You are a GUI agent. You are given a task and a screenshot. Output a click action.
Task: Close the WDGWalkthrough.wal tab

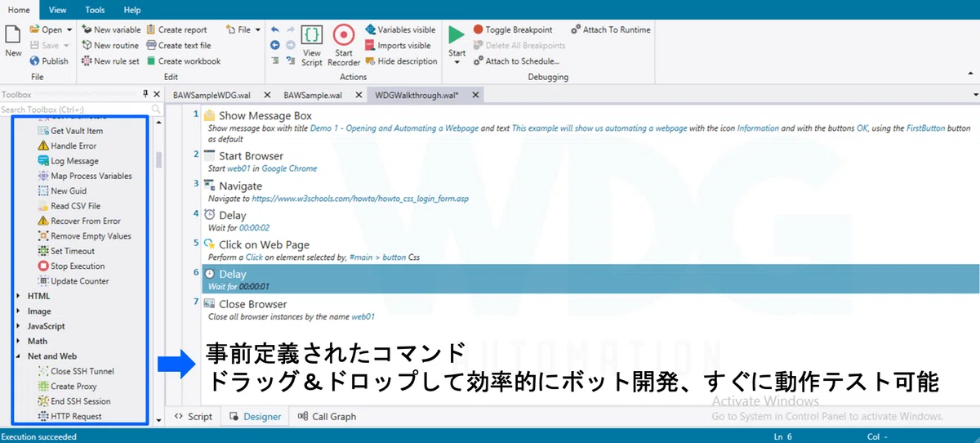click(x=474, y=95)
